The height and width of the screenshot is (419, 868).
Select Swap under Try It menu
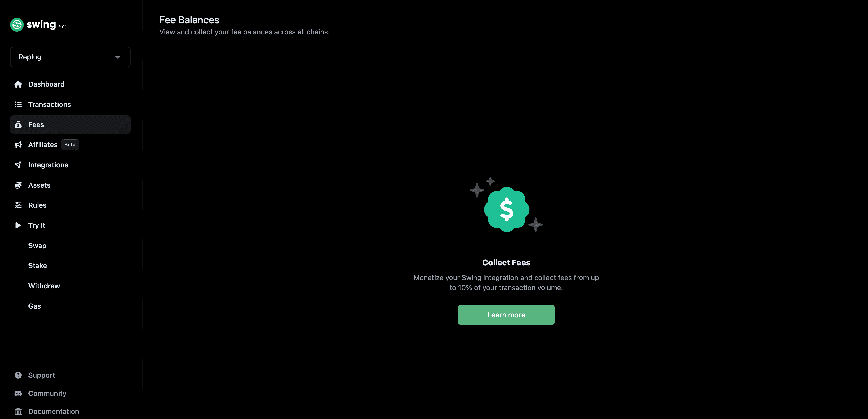coord(37,245)
